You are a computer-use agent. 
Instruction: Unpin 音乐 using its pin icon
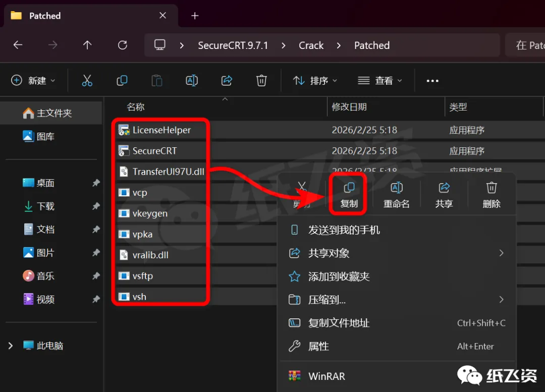coord(96,276)
